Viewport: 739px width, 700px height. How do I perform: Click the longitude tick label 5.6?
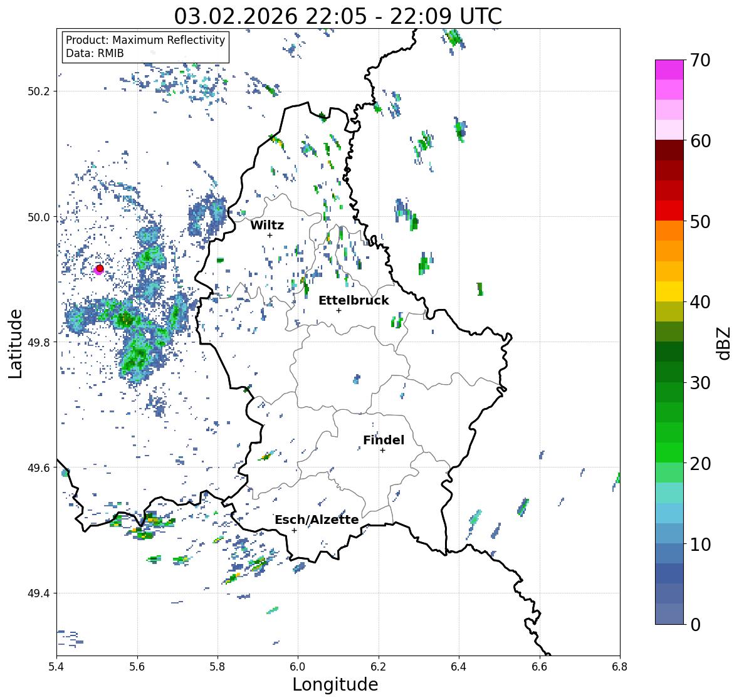coord(137,667)
